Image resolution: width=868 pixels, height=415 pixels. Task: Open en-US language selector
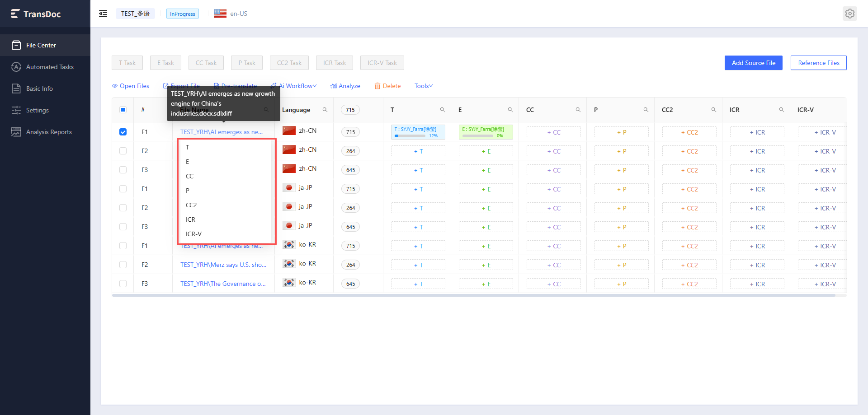[231, 14]
